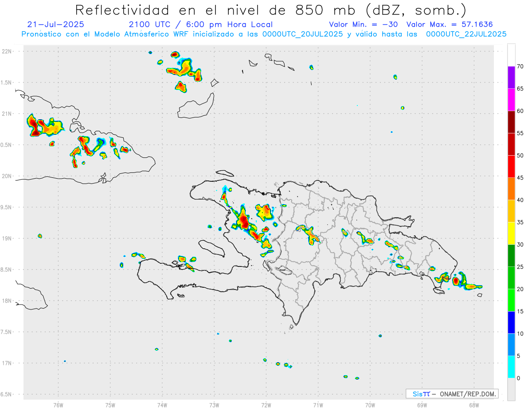The height and width of the screenshot is (411, 532).
Task: Select the '70W' longitude label
Action: coord(370,405)
